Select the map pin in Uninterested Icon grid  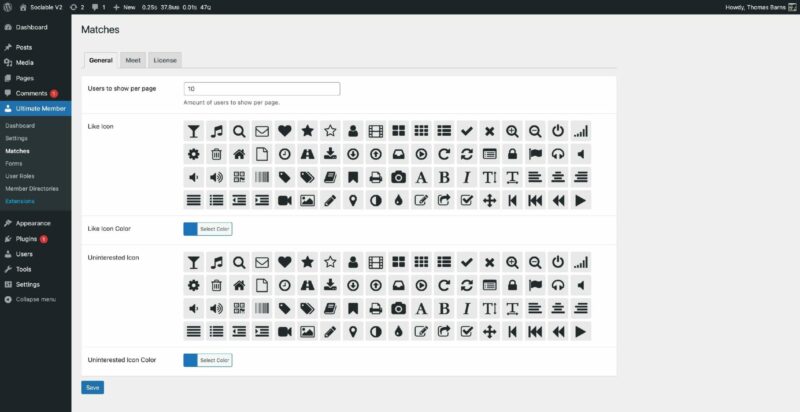[353, 331]
